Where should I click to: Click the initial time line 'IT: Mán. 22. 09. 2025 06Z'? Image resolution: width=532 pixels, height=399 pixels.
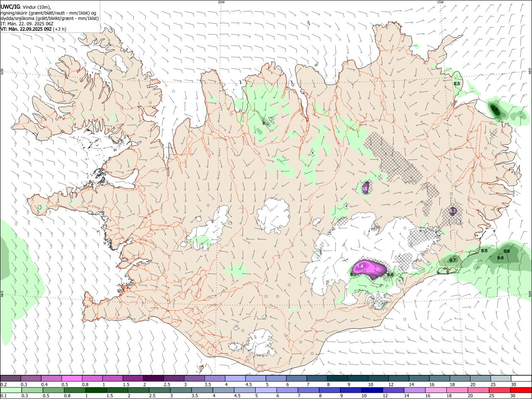(x=27, y=24)
